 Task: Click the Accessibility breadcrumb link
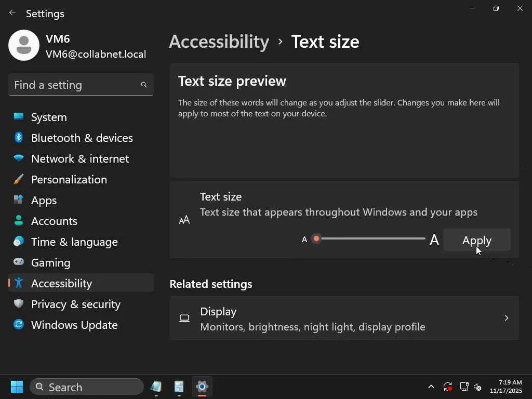(x=219, y=42)
